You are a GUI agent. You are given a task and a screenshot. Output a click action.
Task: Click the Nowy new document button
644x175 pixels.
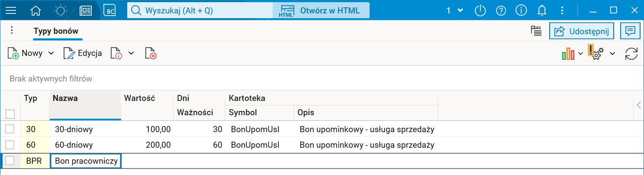pos(25,53)
